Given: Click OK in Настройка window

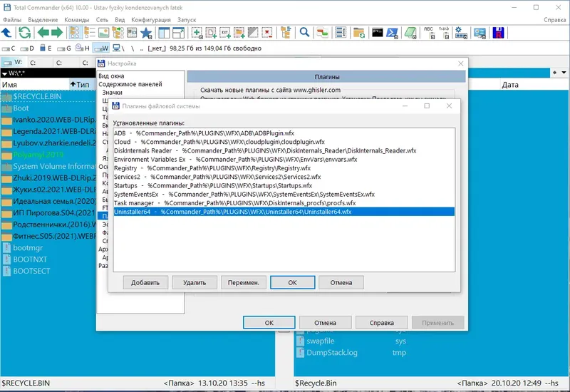Looking at the screenshot, I should (x=269, y=323).
